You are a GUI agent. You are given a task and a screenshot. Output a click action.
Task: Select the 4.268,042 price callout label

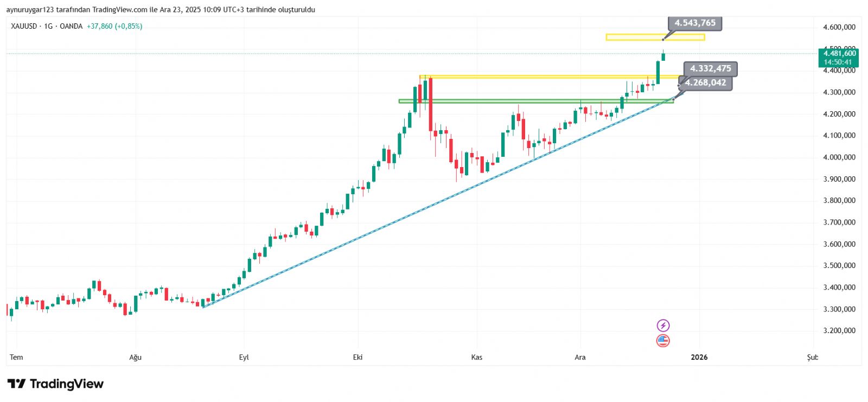coord(705,83)
